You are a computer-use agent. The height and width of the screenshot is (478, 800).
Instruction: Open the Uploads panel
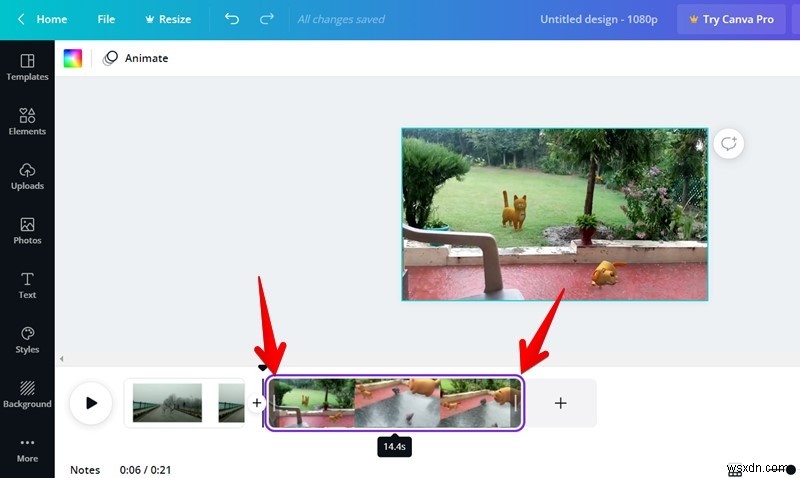point(27,176)
